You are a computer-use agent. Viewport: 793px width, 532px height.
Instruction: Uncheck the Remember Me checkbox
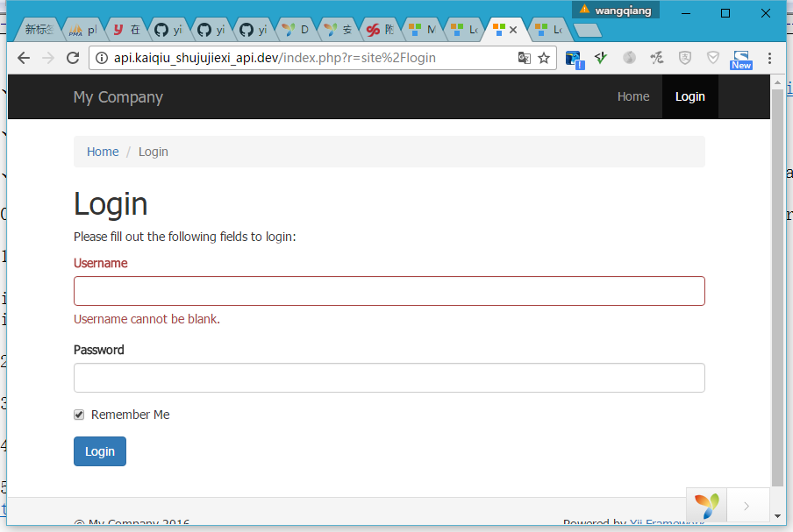coord(79,415)
